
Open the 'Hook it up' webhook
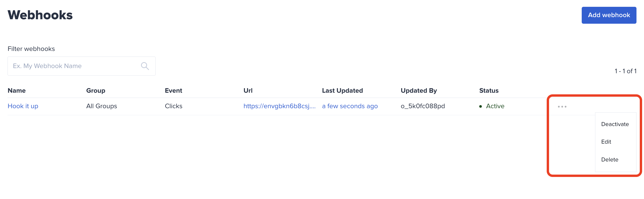pos(23,106)
